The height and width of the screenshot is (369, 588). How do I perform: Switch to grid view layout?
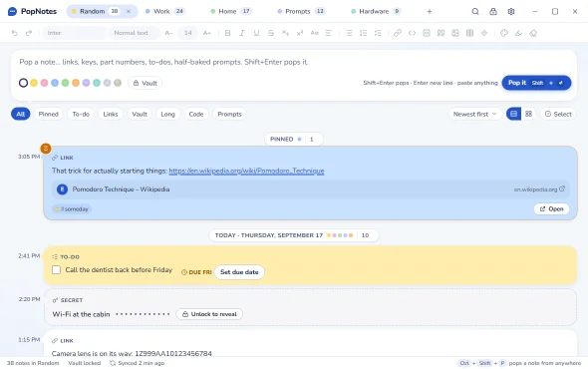pos(529,114)
